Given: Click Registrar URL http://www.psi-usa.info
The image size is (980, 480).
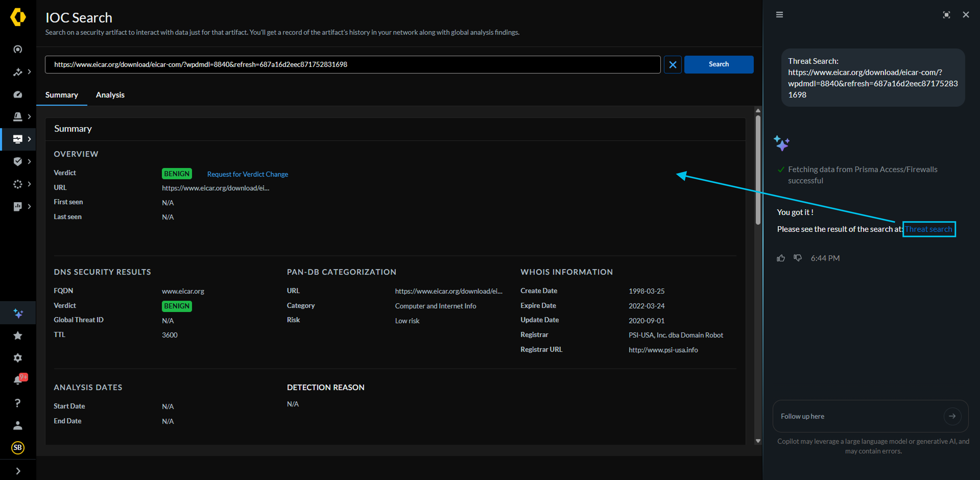Looking at the screenshot, I should [663, 350].
